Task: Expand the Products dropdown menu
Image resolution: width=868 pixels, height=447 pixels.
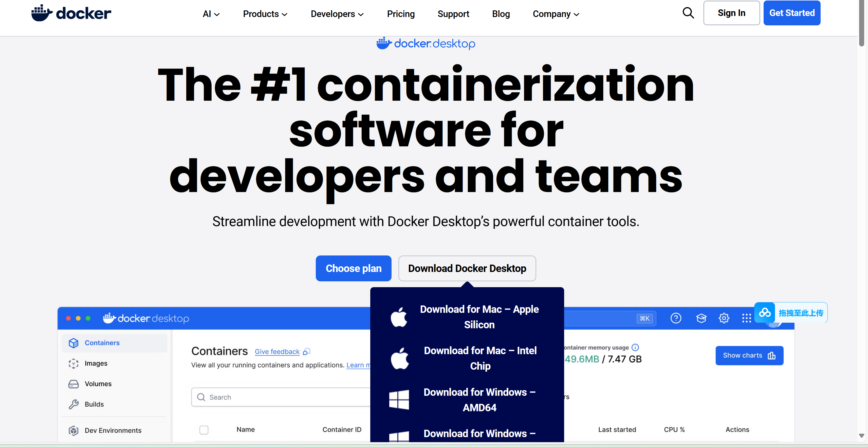Action: (x=265, y=14)
